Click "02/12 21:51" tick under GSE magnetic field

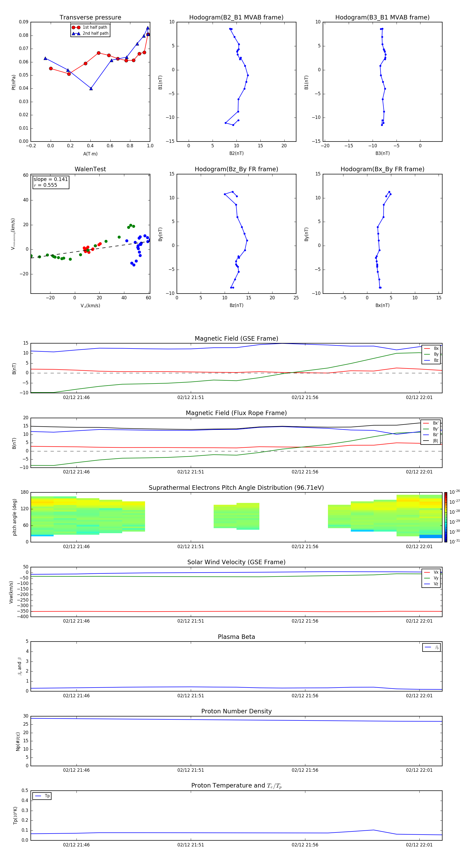191,398
